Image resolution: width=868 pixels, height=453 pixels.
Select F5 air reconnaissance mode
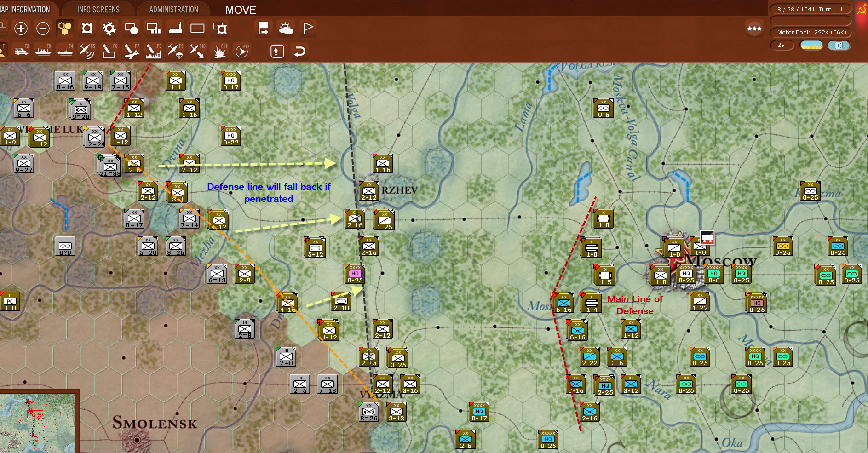pos(86,51)
